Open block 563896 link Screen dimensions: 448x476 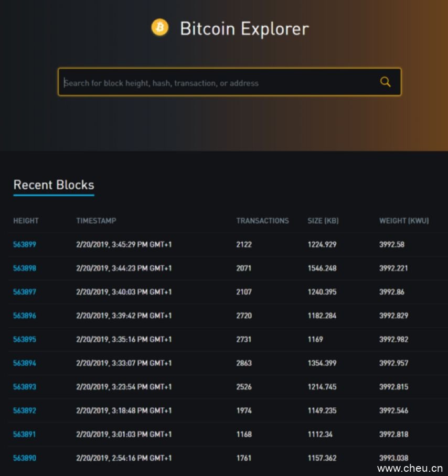click(x=25, y=316)
